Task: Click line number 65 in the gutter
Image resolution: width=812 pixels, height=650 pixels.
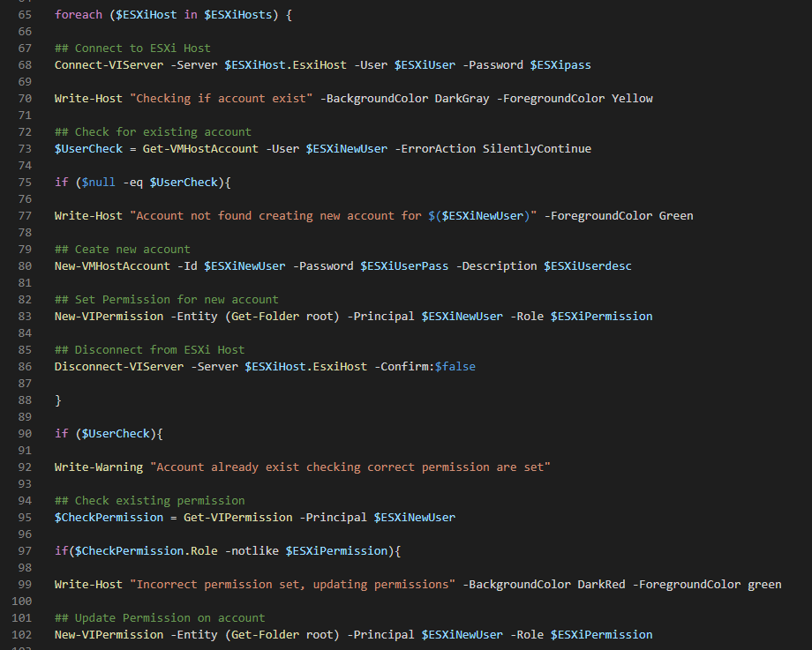Action: point(25,15)
